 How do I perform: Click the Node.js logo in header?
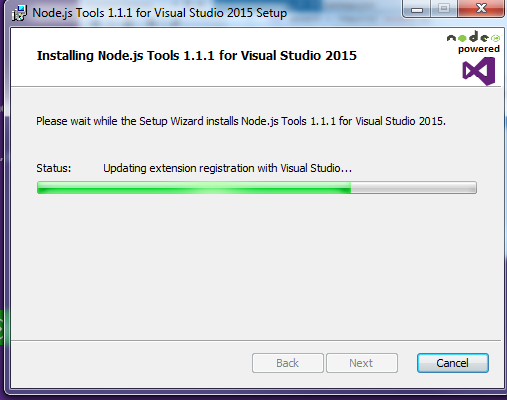click(x=473, y=37)
